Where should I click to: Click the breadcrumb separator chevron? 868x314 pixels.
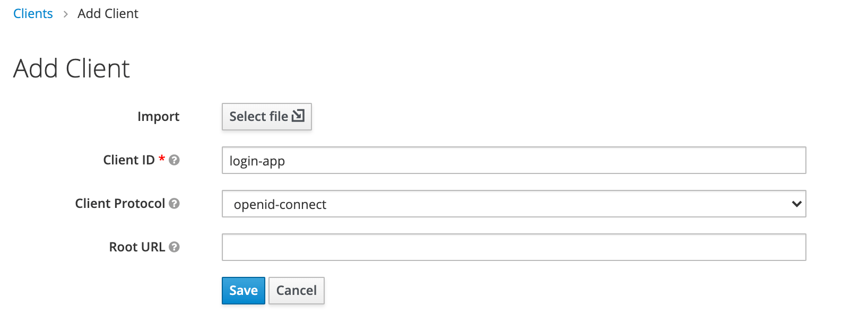pyautogui.click(x=65, y=14)
